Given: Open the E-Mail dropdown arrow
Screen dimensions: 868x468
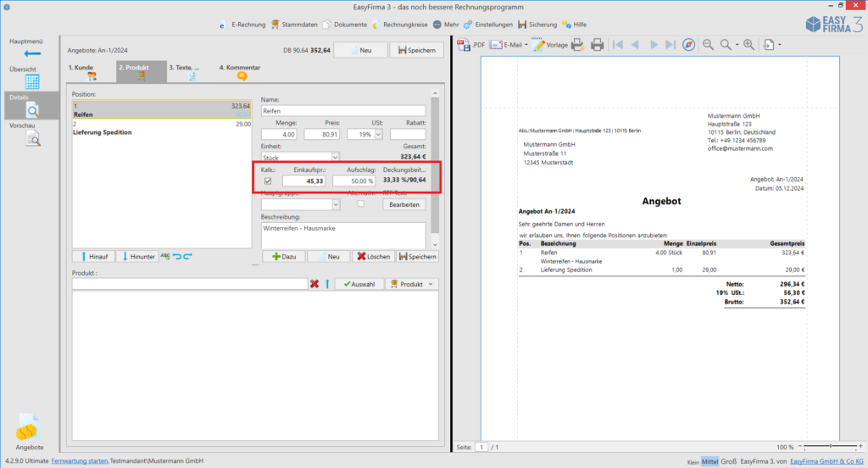Looking at the screenshot, I should pyautogui.click(x=526, y=45).
